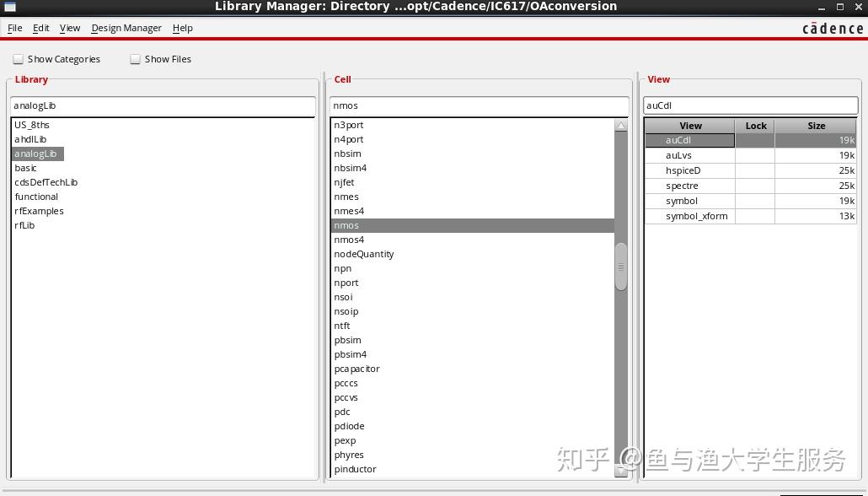Select the analogLib library
This screenshot has height=496, width=868.
(37, 154)
